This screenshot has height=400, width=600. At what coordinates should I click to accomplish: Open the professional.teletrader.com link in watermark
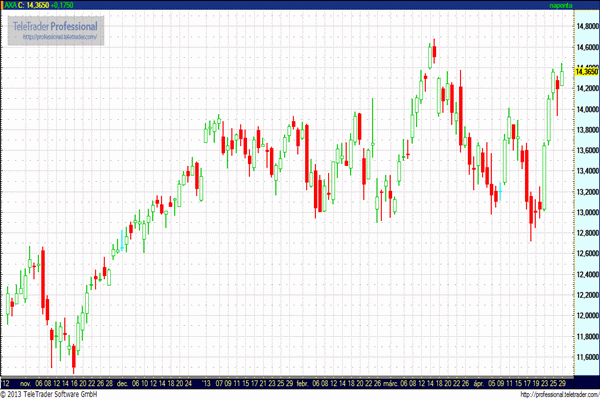pyautogui.click(x=58, y=37)
